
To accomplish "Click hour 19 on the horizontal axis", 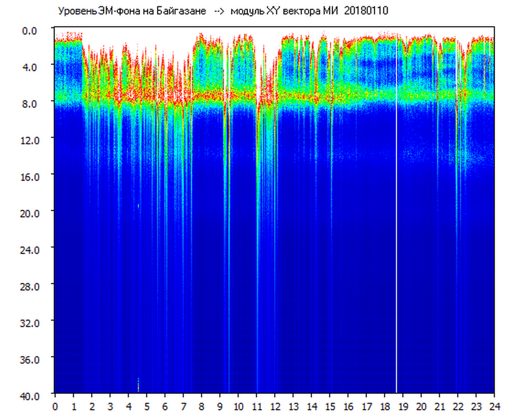I will [403, 406].
